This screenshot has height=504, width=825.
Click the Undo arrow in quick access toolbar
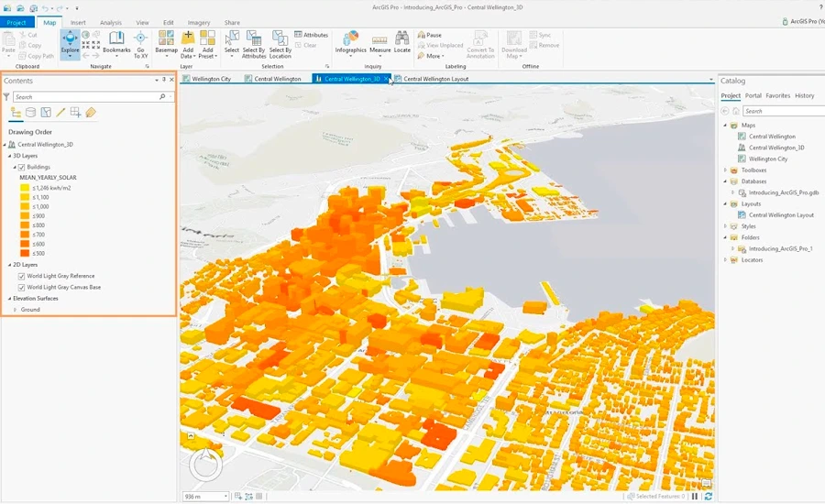pyautogui.click(x=45, y=8)
